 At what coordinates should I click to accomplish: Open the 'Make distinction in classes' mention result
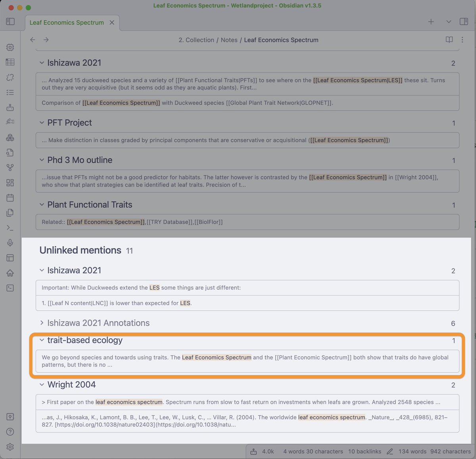[248, 140]
